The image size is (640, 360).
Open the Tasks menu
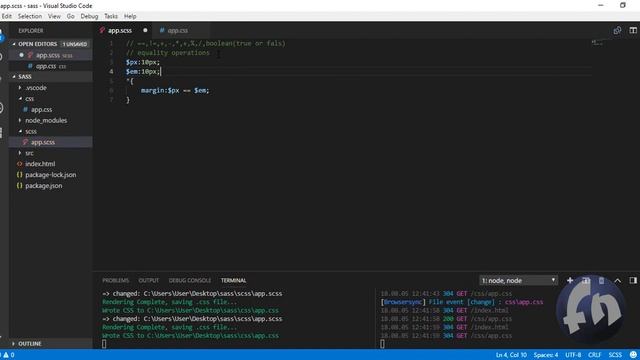pyautogui.click(x=111, y=16)
